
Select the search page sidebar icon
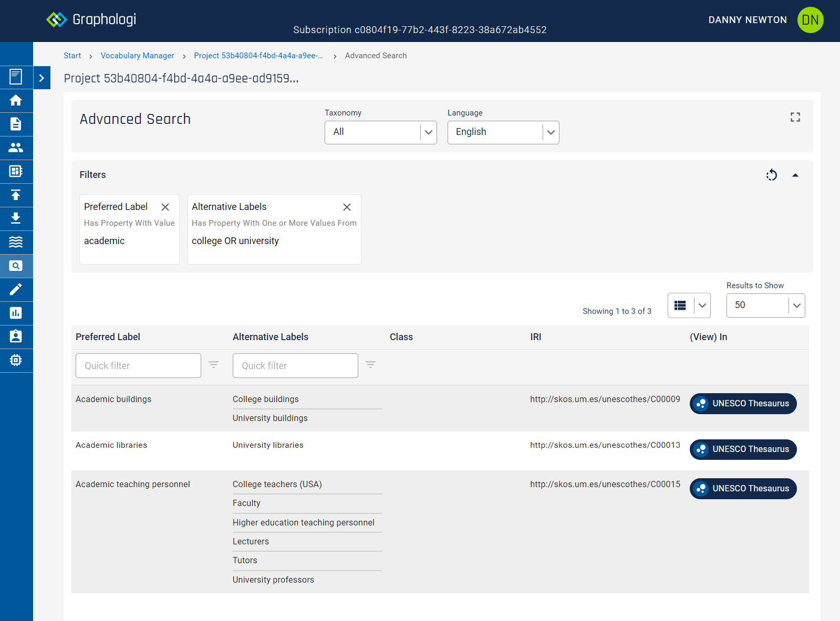pyautogui.click(x=16, y=266)
